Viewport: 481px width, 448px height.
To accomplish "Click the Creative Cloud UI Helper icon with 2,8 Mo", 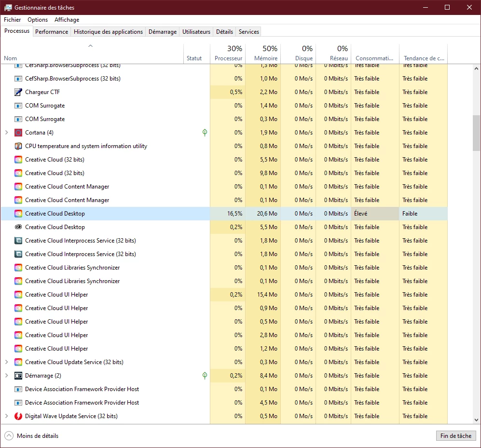I will tap(18, 335).
